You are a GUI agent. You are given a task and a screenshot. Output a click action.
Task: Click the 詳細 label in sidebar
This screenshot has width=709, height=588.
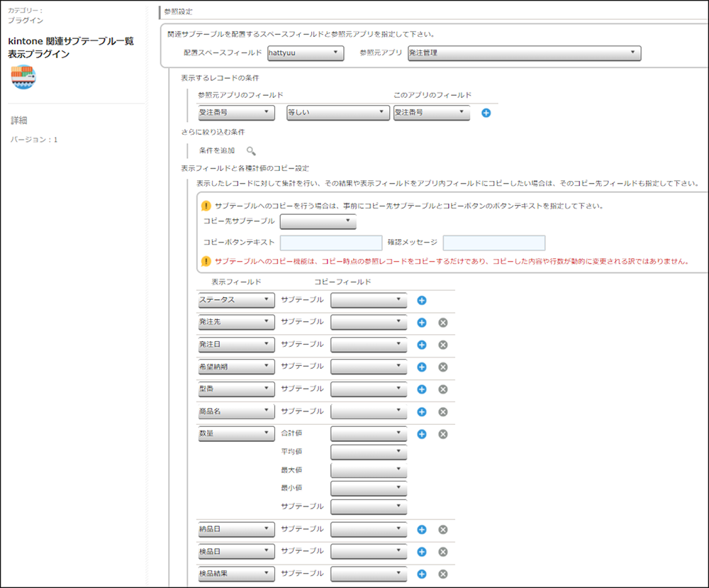[x=19, y=121]
